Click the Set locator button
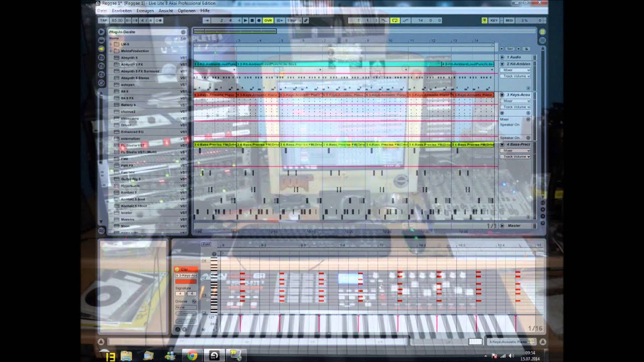The width and height of the screenshot is (644, 362). [510, 49]
